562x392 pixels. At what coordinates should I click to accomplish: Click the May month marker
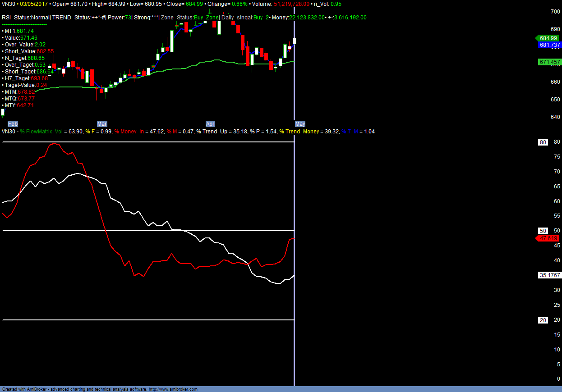(x=300, y=123)
